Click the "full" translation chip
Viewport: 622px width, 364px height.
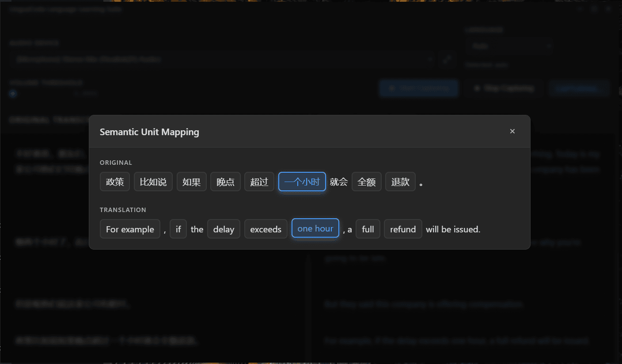[368, 229]
